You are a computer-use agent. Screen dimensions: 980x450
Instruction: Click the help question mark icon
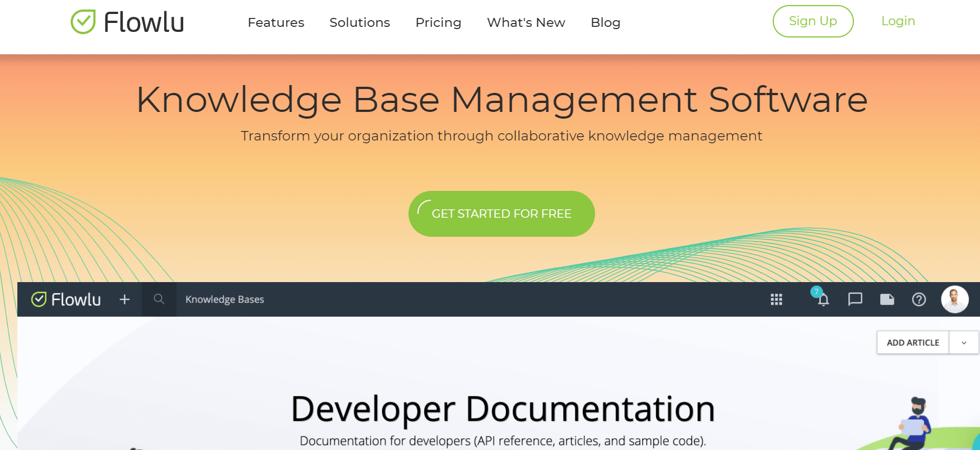point(919,299)
